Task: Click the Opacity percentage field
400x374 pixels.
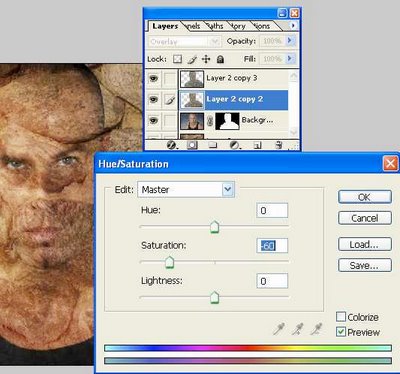Action: (272, 41)
